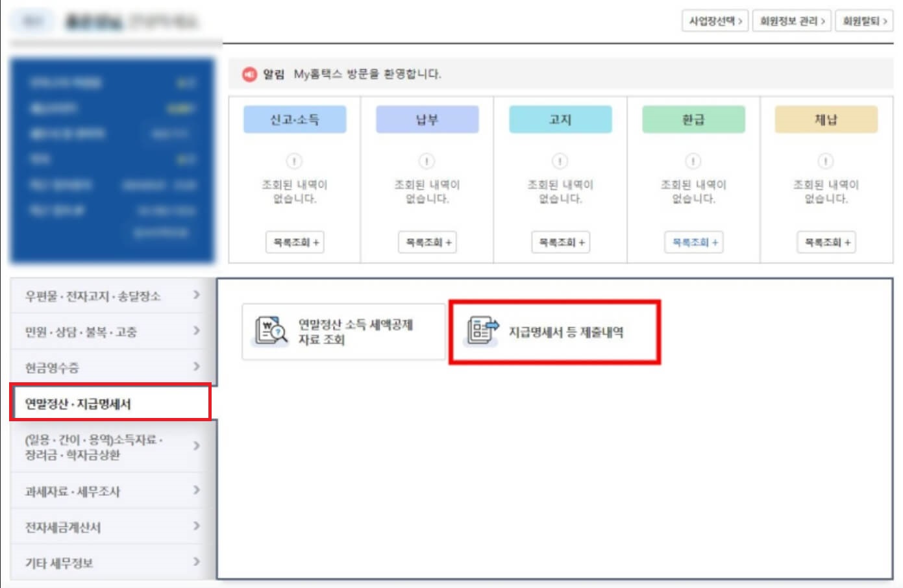Click the exclamation icon under 납부

(x=427, y=161)
